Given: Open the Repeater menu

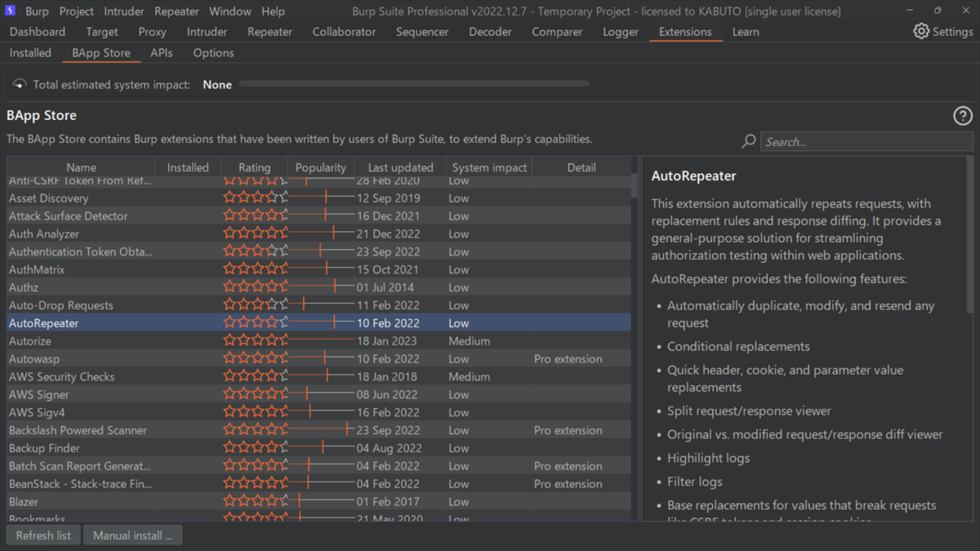Looking at the screenshot, I should pos(176,11).
